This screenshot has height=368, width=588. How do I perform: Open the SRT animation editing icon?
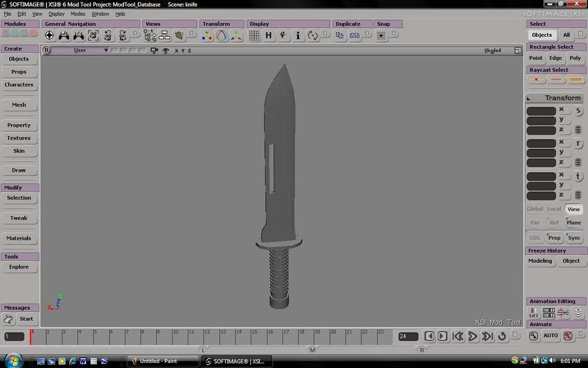click(533, 313)
